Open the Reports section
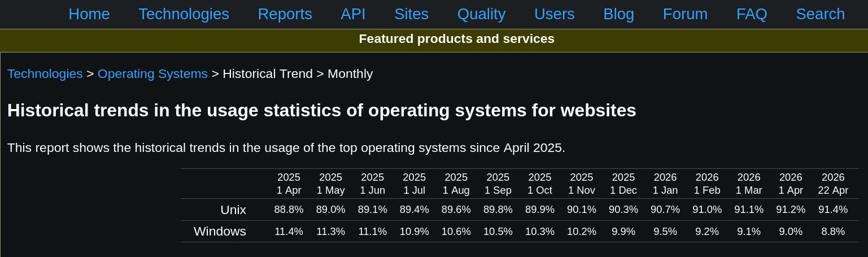 point(285,14)
